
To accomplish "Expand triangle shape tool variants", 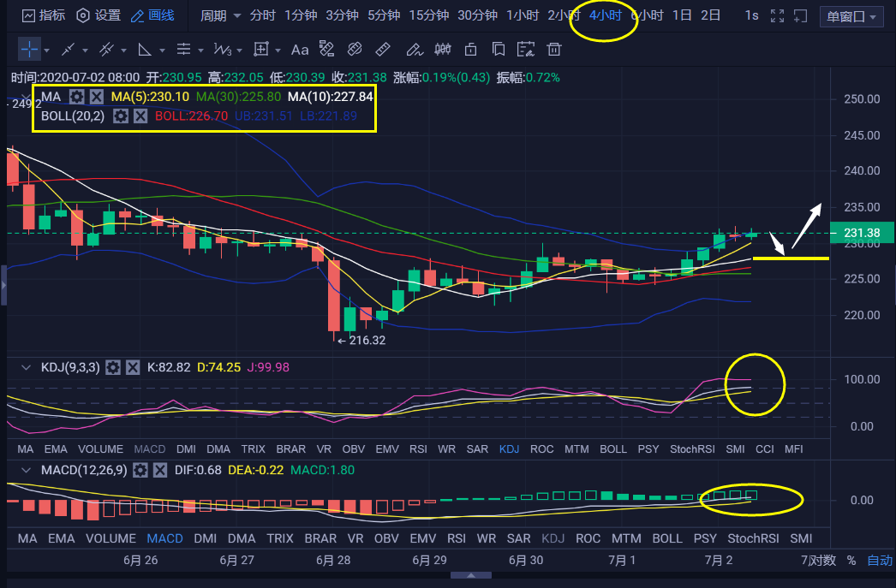I will pyautogui.click(x=162, y=50).
